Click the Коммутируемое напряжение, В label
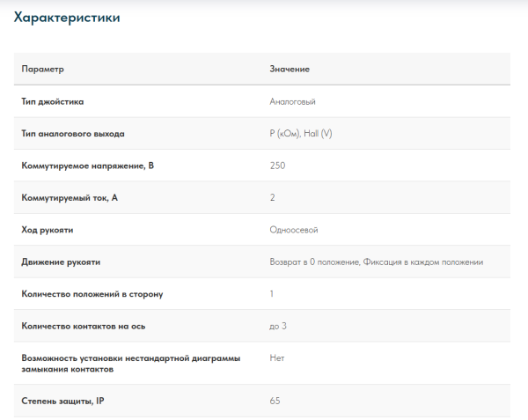528x420 pixels. tap(81, 166)
